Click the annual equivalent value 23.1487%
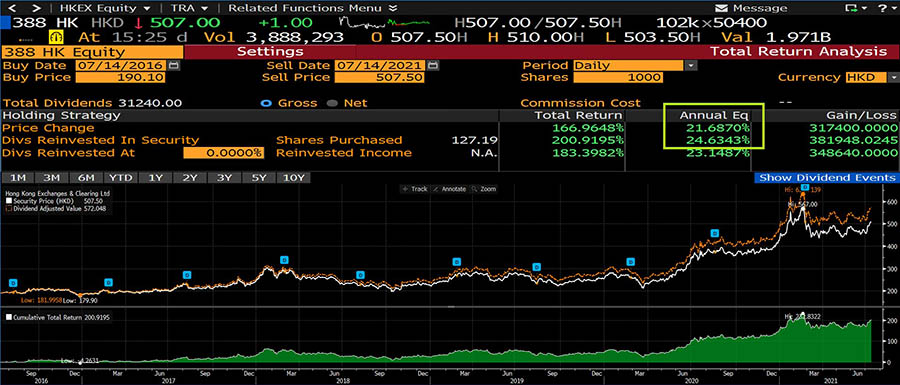Viewport: 900px width, 385px height. tap(717, 153)
